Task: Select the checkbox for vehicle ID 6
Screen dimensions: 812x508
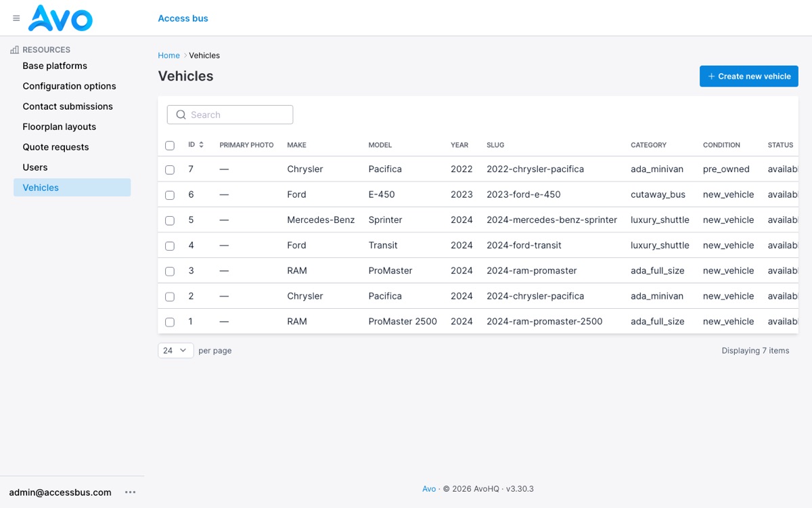Action: tap(170, 195)
